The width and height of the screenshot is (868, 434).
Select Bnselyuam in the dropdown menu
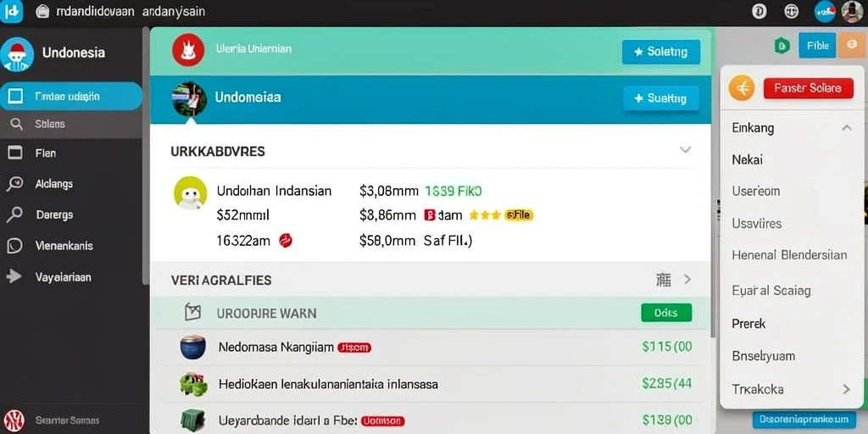[764, 355]
